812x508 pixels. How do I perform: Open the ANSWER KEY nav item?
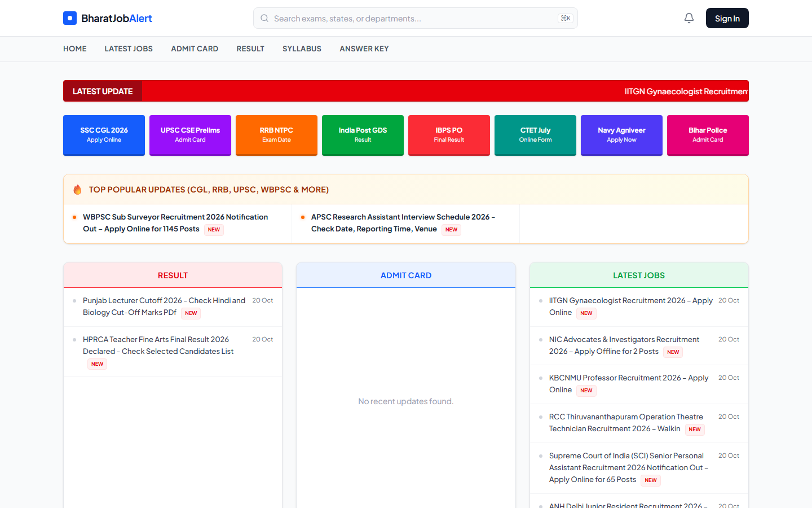coord(364,49)
